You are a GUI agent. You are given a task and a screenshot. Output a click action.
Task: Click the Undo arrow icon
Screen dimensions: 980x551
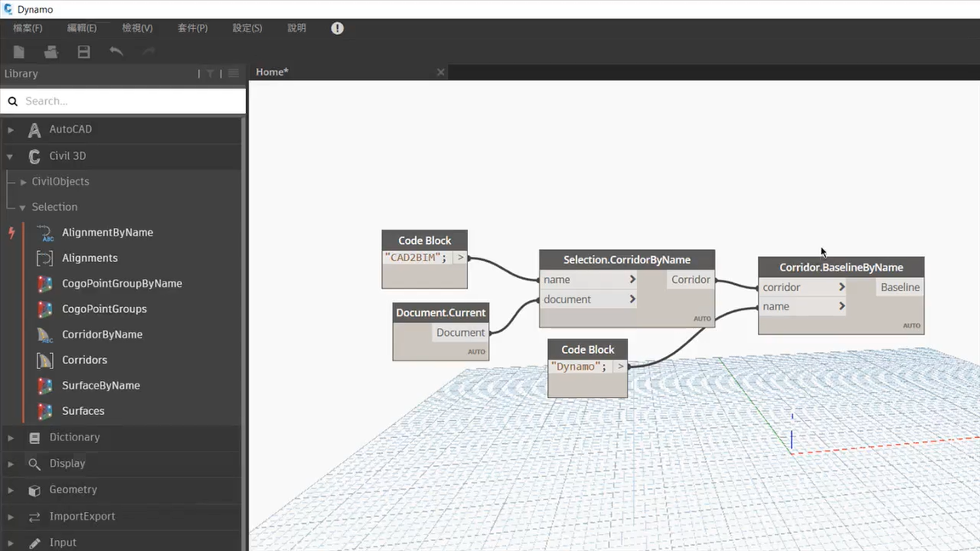(x=116, y=52)
